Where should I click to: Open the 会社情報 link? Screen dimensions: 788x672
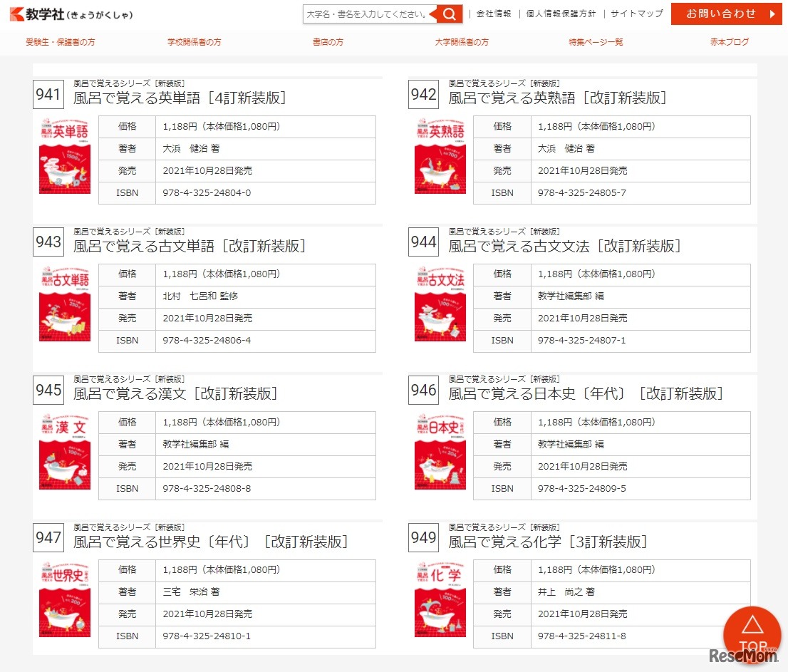pyautogui.click(x=494, y=14)
